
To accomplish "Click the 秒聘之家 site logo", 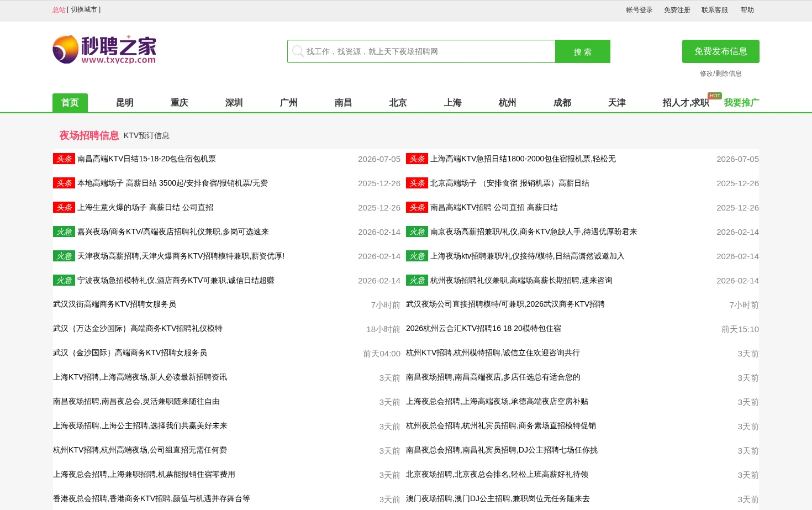I will tap(104, 50).
